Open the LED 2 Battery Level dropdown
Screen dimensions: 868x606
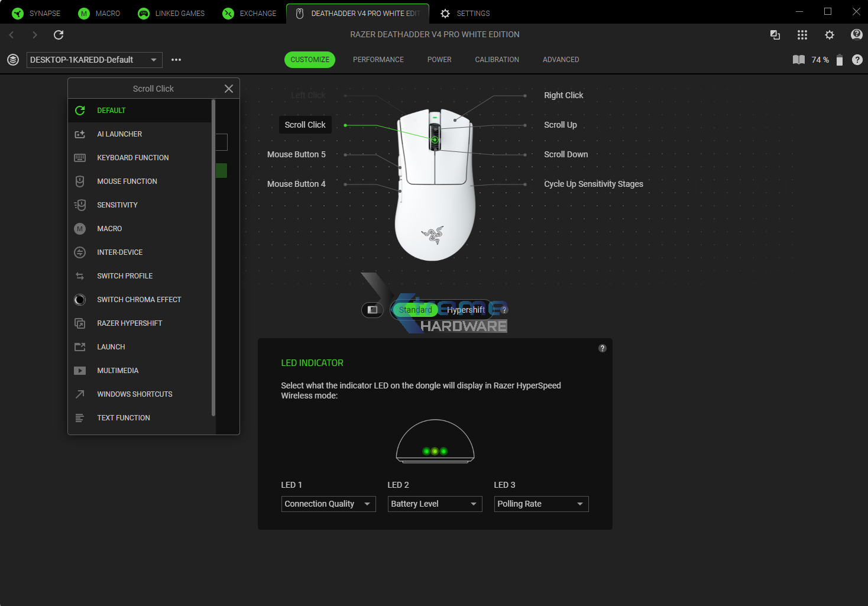click(x=435, y=504)
